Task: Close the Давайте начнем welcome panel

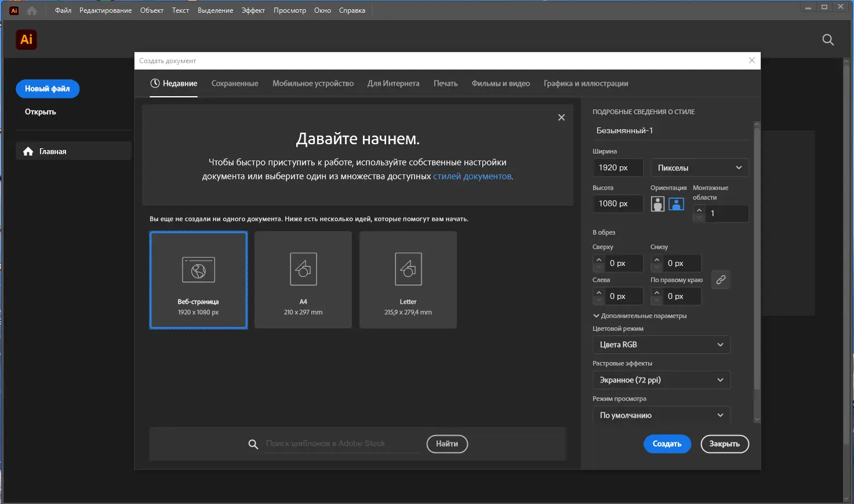Action: coord(561,117)
